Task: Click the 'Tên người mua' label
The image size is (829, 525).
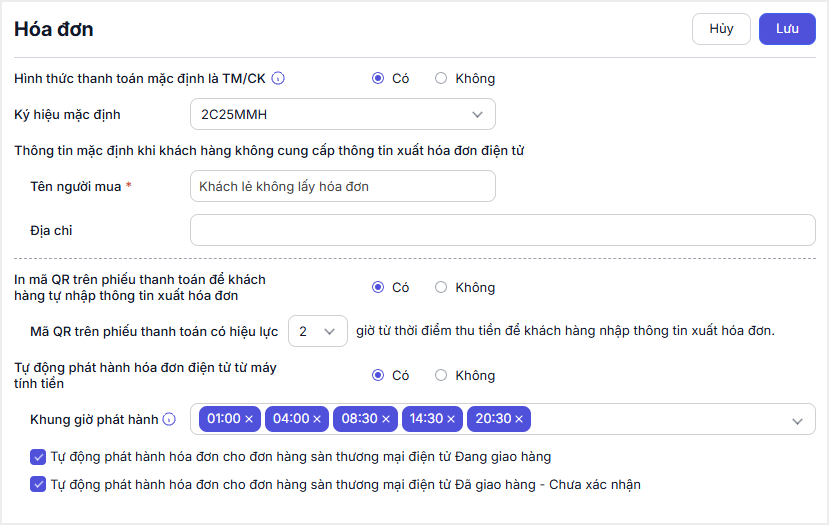Action: click(x=76, y=187)
